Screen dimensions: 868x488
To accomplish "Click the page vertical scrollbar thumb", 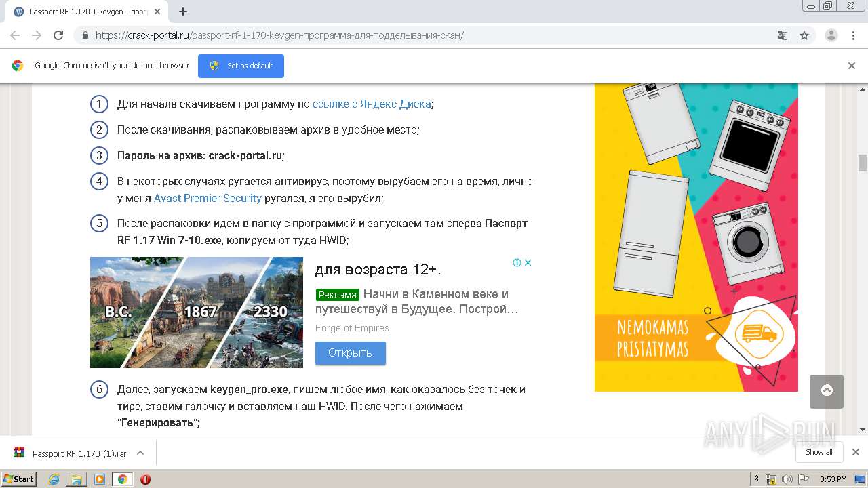I will tap(863, 163).
